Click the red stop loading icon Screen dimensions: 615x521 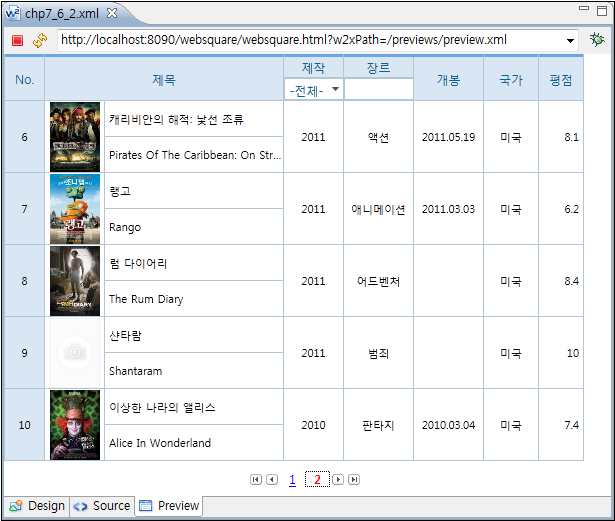pos(17,40)
